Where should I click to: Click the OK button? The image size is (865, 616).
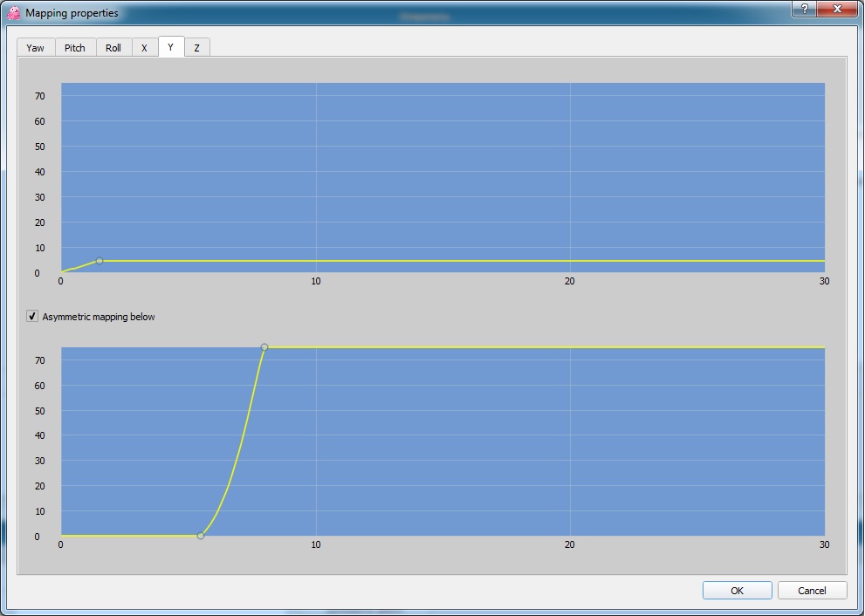[737, 591]
